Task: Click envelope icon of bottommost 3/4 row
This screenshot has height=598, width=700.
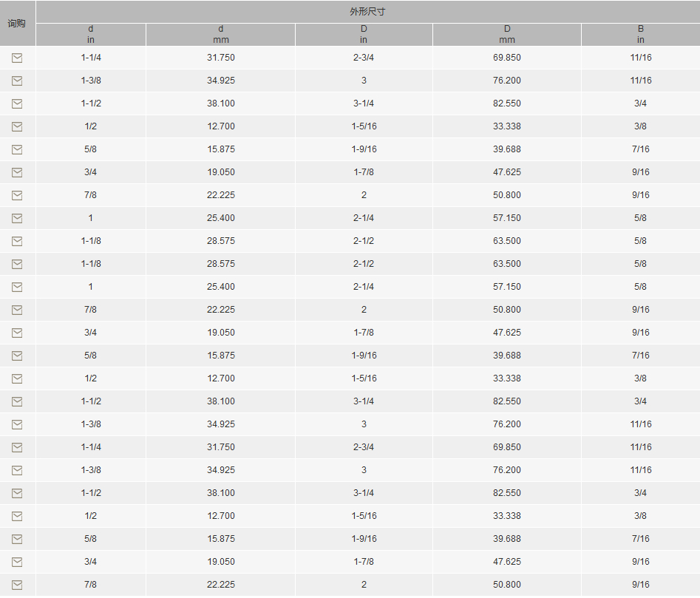Action: click(x=17, y=562)
